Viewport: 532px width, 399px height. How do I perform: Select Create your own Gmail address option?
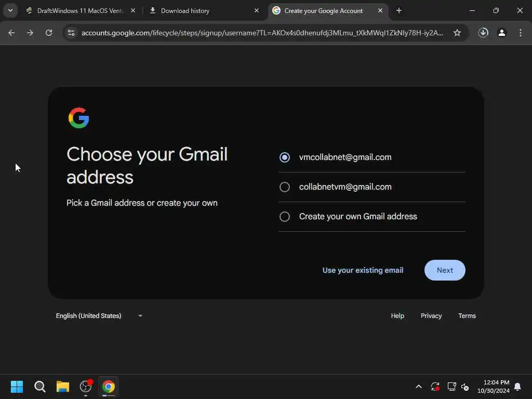click(284, 217)
